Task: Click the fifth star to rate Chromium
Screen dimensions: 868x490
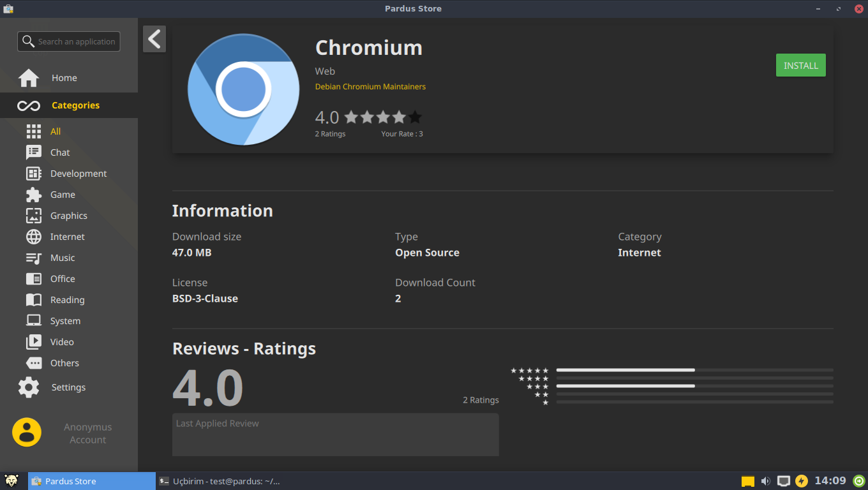Action: [x=415, y=117]
